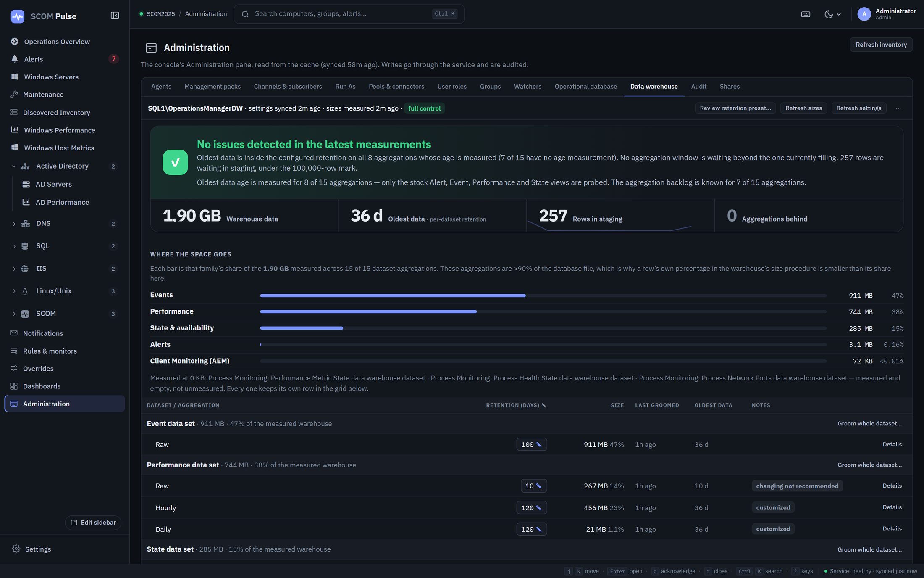
Task: Click the Windows Host Metrics icon
Action: click(x=15, y=148)
